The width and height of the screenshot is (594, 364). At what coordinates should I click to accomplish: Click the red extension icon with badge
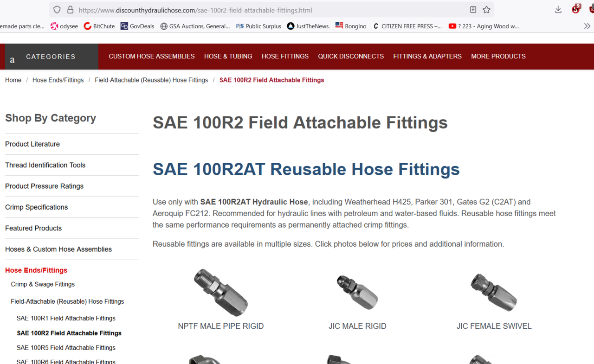[x=576, y=9]
